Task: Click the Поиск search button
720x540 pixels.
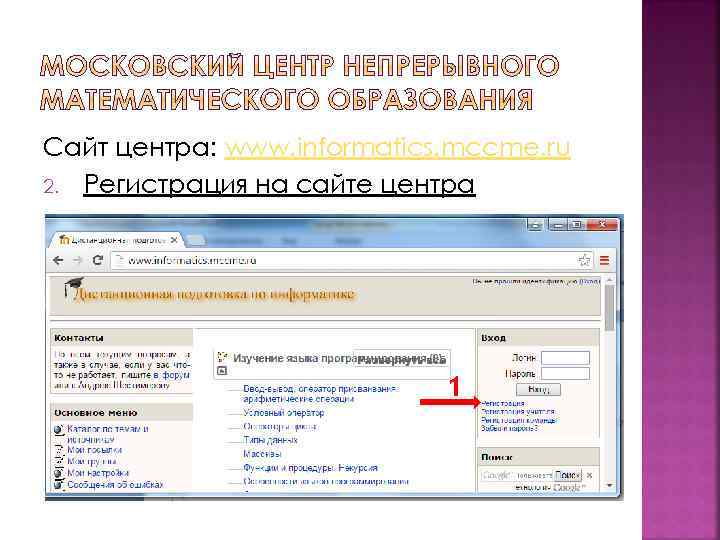Action: [568, 475]
